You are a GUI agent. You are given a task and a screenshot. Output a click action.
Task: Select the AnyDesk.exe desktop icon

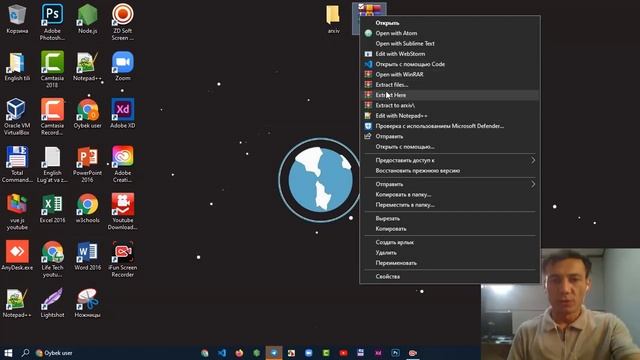17,256
